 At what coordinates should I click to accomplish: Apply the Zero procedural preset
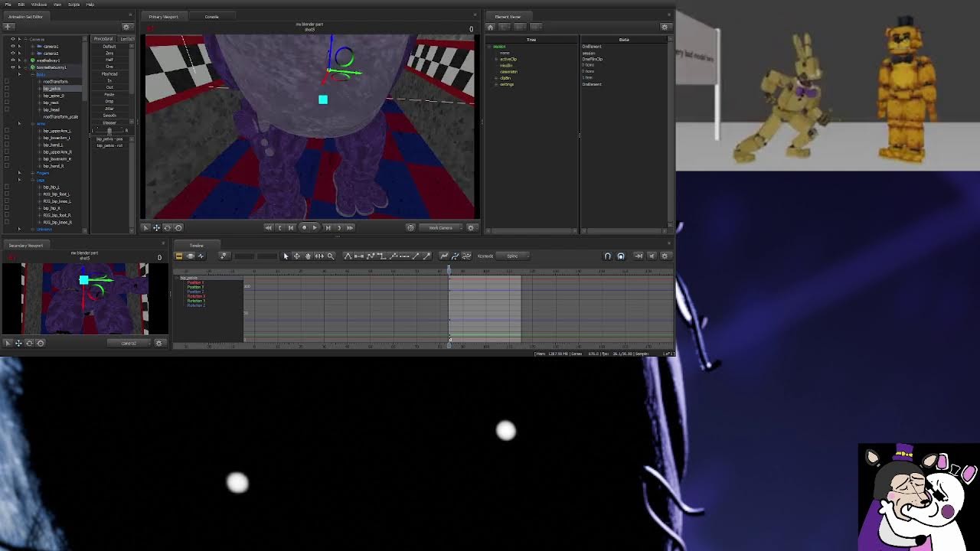pos(109,53)
